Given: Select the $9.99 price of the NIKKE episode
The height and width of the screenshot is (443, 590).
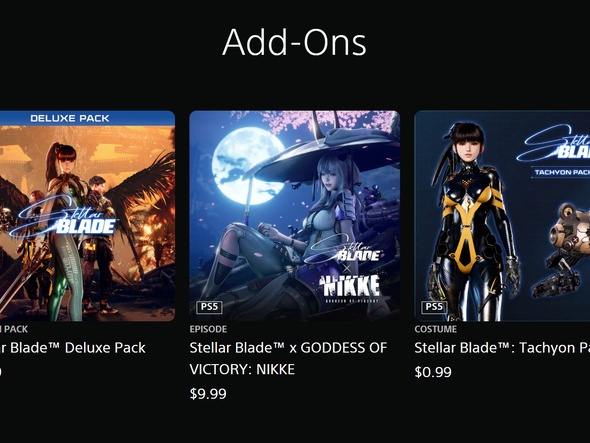Looking at the screenshot, I should point(208,394).
